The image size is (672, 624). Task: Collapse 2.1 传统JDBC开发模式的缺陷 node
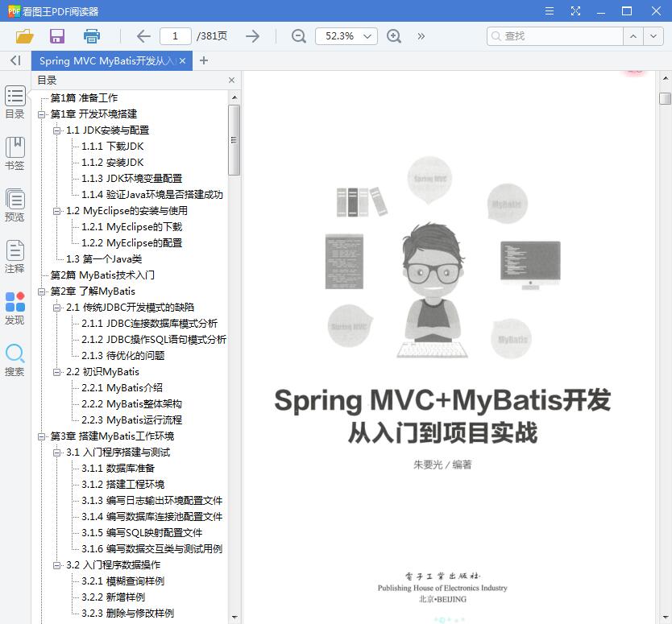[56, 308]
